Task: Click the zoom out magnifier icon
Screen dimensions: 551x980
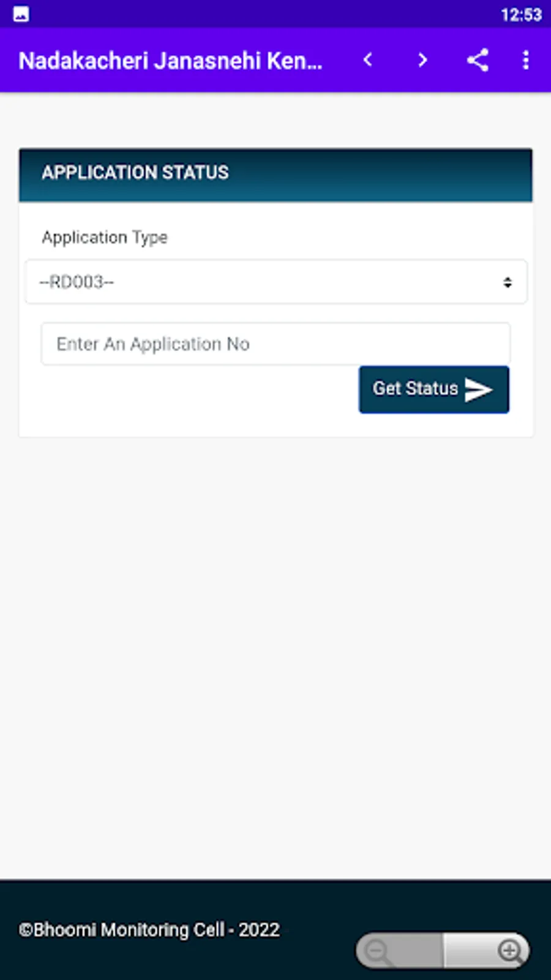Action: coord(377,951)
